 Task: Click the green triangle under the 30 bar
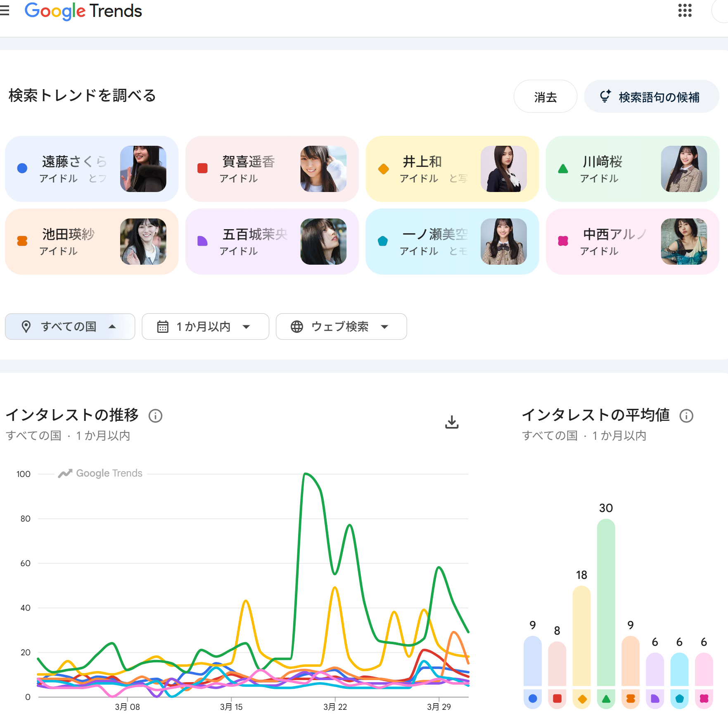click(606, 699)
